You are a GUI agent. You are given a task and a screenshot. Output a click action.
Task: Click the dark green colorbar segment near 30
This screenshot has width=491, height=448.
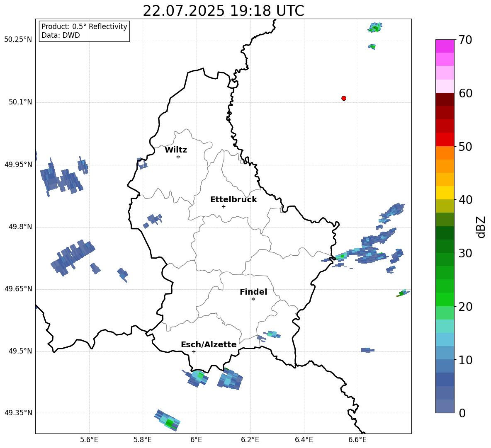(x=445, y=246)
